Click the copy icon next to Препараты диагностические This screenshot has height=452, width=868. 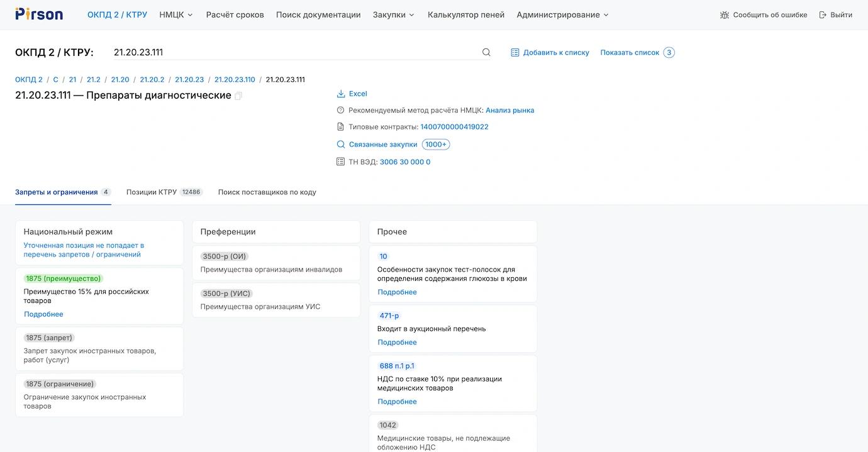pos(238,96)
